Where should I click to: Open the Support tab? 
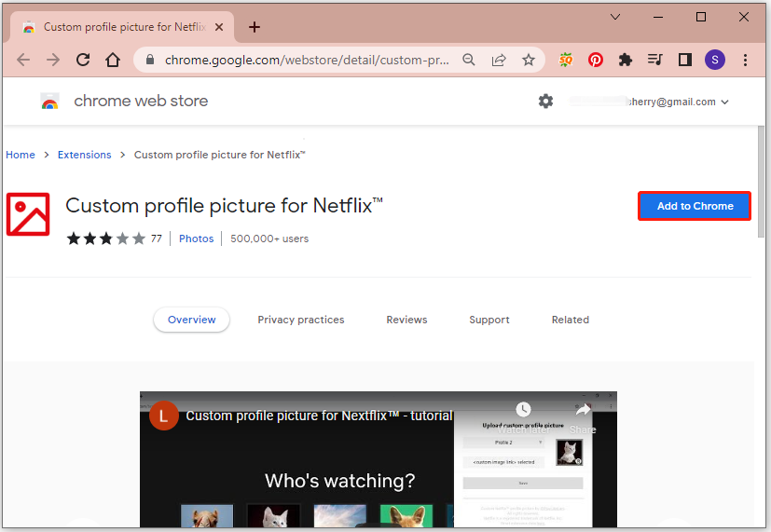489,320
